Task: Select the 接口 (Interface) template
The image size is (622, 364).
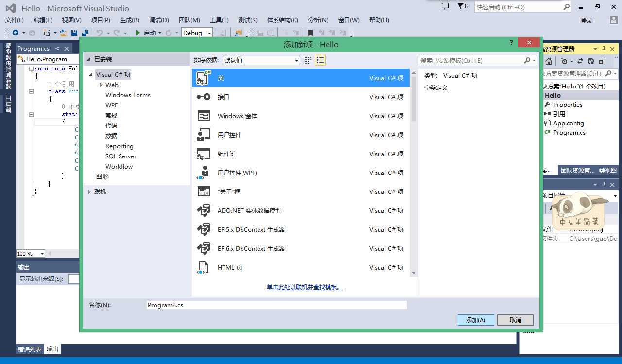Action: [301, 97]
